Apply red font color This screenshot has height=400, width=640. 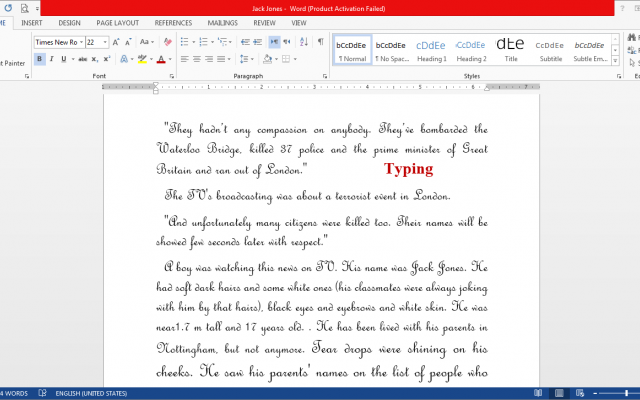click(x=161, y=59)
